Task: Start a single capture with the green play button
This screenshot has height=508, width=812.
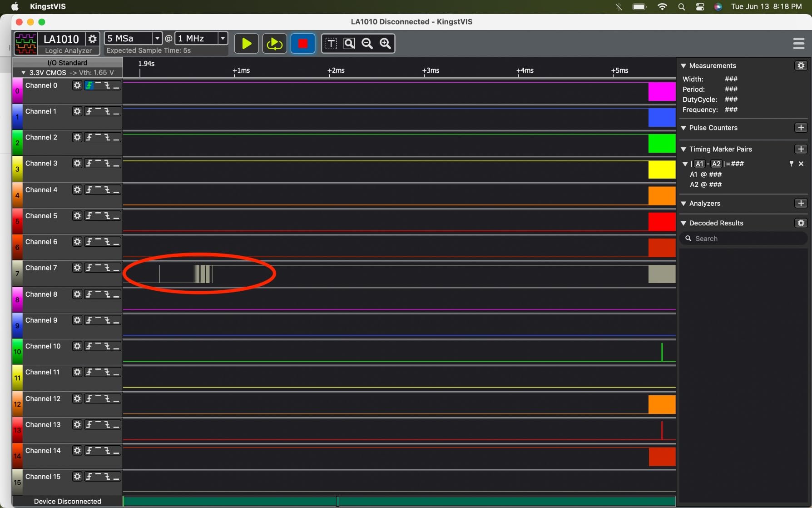Action: coord(246,44)
